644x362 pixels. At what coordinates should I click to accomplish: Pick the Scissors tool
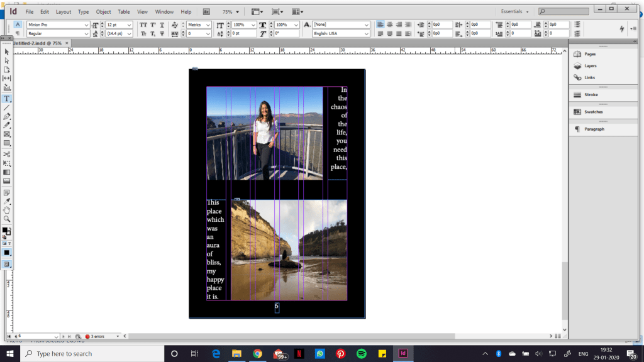[x=7, y=154]
